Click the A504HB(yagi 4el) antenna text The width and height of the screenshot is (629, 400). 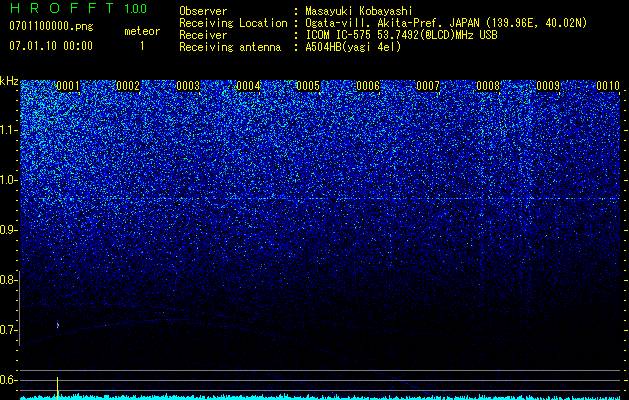click(353, 47)
